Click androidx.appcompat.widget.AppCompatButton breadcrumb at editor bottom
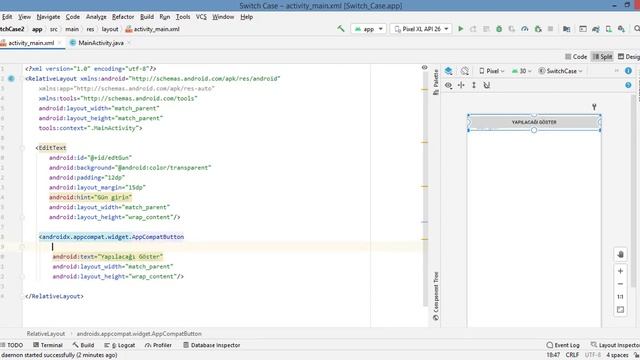This screenshot has width=640, height=360. tap(139, 334)
